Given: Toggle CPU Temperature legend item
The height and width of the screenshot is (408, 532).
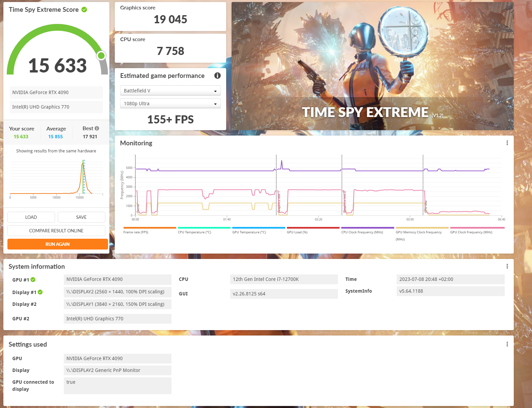Looking at the screenshot, I should tap(204, 231).
